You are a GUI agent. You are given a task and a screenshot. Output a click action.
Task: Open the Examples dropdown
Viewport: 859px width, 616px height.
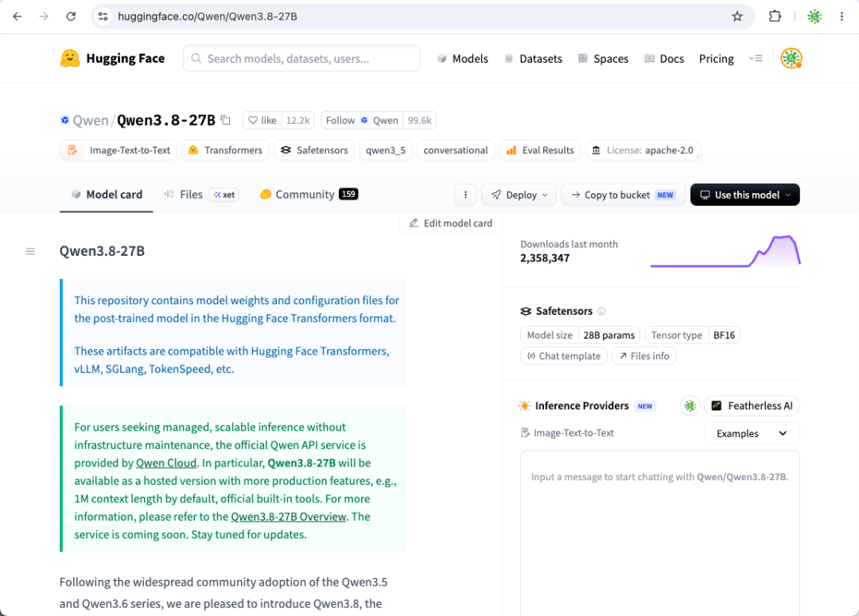pyautogui.click(x=752, y=434)
